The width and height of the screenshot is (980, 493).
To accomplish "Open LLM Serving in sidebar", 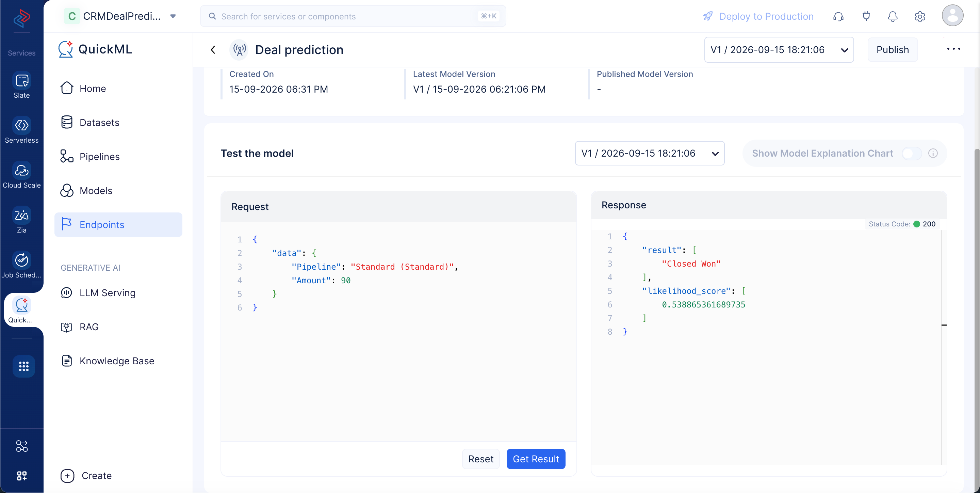I will (x=118, y=292).
